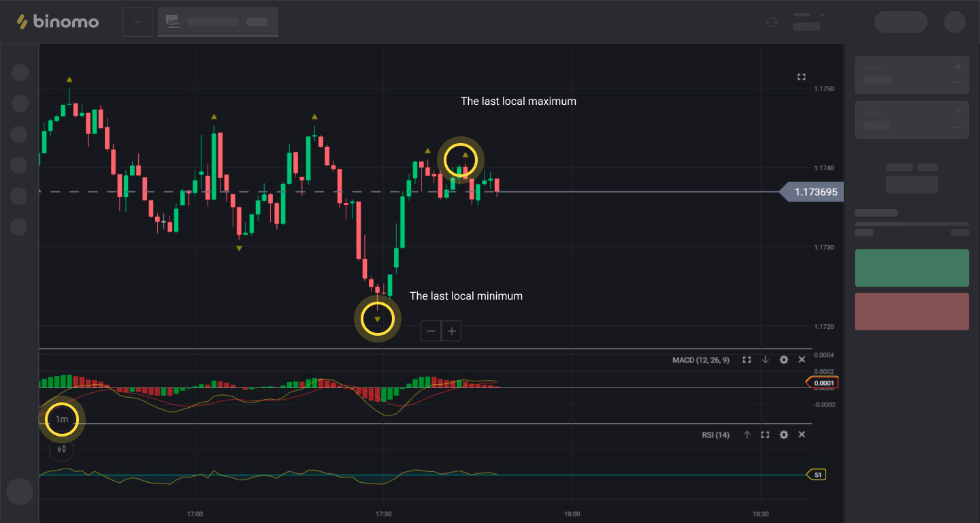Open the 1m timeframe selector
The image size is (980, 523).
coord(62,419)
